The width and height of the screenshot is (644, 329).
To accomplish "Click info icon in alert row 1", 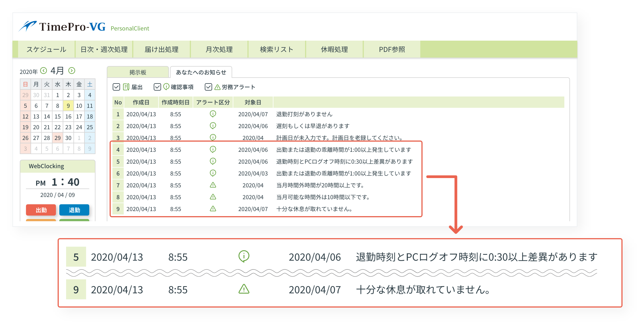I will pyautogui.click(x=213, y=114).
